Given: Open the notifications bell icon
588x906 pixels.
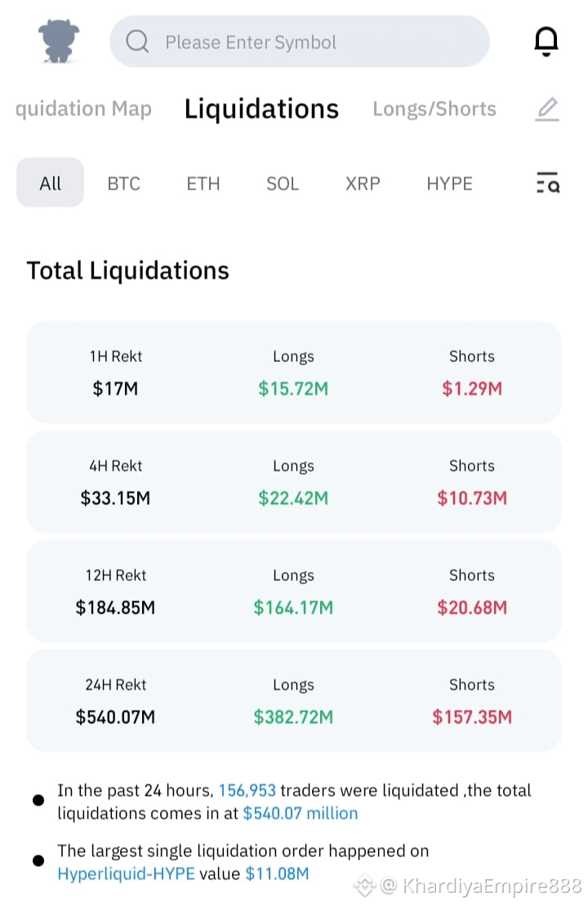Looking at the screenshot, I should pos(546,41).
